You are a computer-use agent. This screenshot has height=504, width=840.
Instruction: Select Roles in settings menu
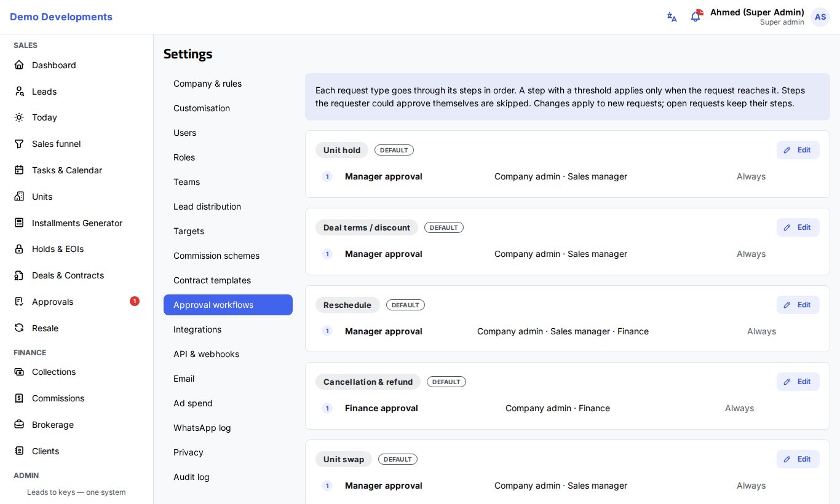[x=228, y=157]
